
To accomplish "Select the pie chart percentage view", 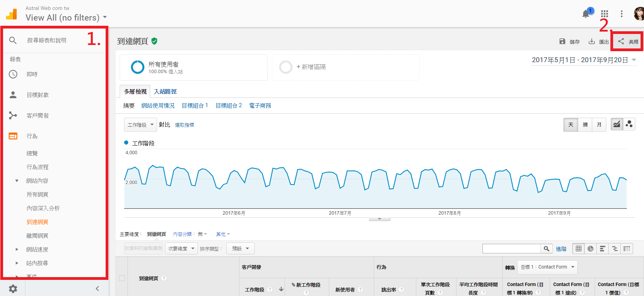I will click(x=591, y=249).
